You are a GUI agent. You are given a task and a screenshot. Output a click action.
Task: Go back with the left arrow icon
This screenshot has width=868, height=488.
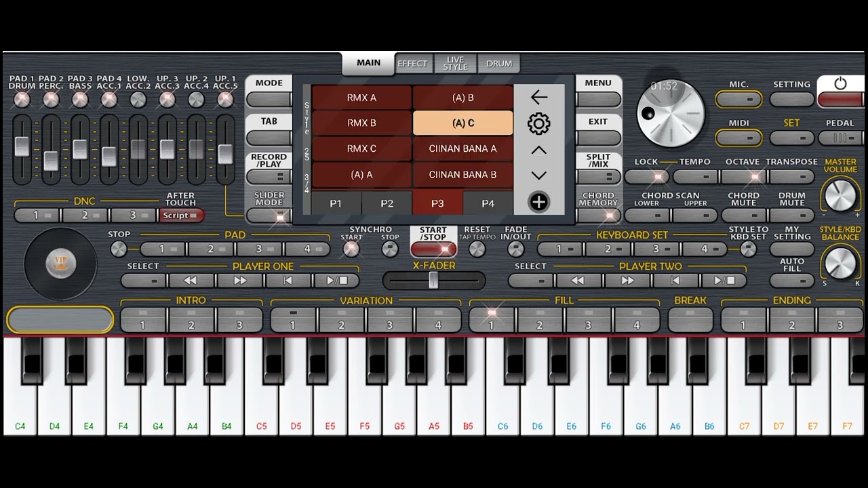539,98
